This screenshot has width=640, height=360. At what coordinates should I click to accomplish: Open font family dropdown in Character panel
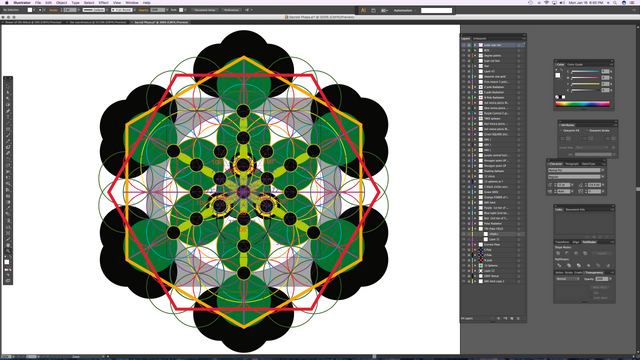pyautogui.click(x=602, y=170)
